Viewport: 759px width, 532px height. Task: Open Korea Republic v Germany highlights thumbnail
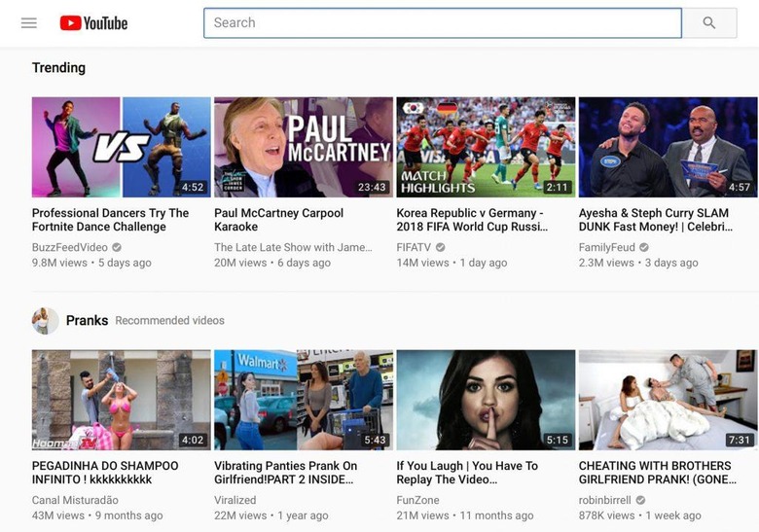[x=486, y=147]
